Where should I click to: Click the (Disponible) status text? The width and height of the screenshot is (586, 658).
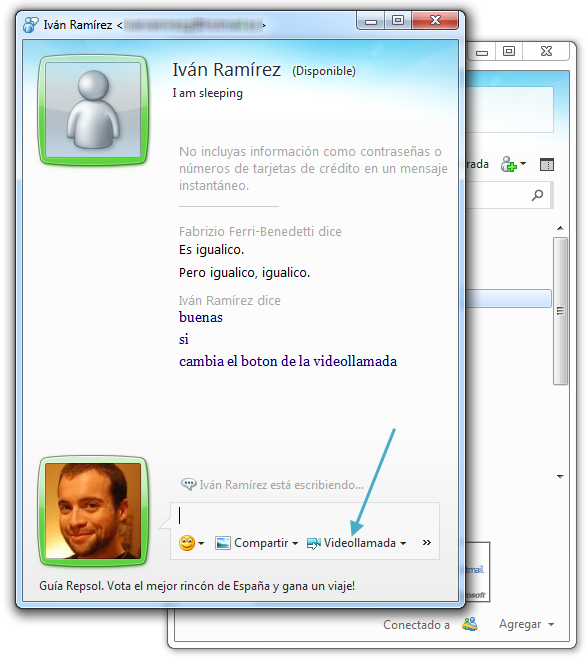[324, 71]
